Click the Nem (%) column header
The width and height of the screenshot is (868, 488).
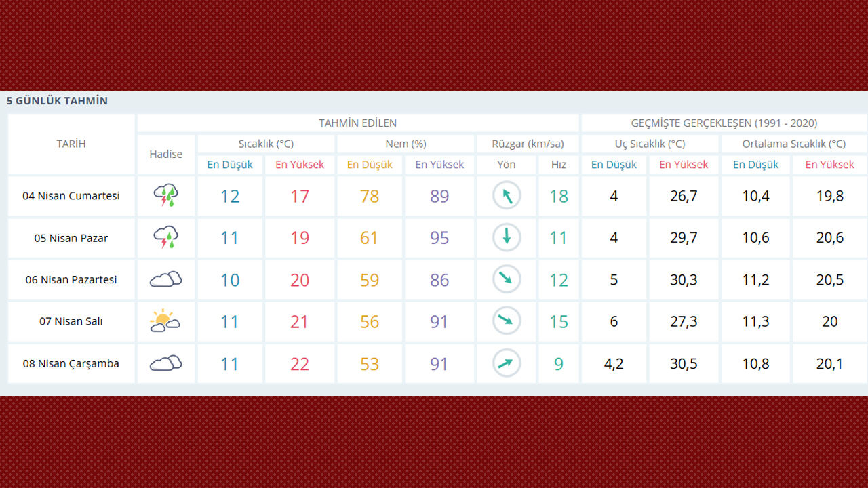[406, 144]
